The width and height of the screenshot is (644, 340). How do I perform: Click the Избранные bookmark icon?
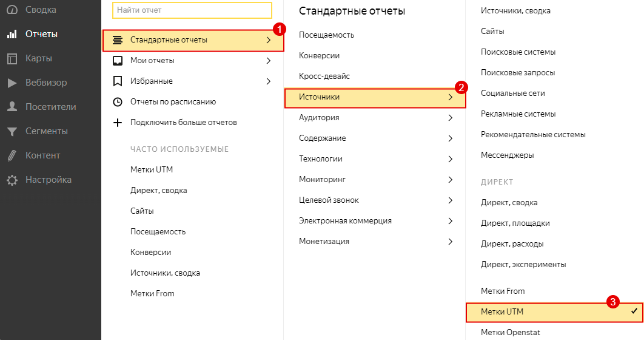coord(118,81)
